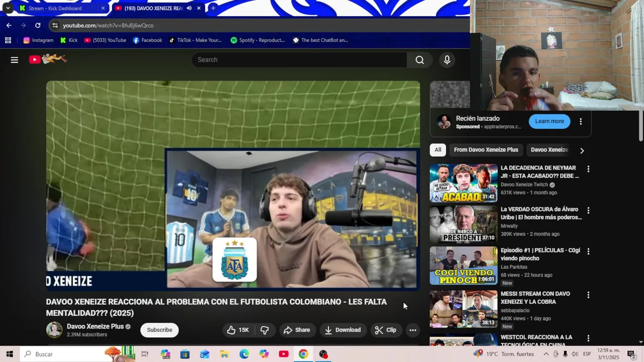This screenshot has height=362, width=644.
Task: Open the Windows Start menu
Action: [10, 354]
